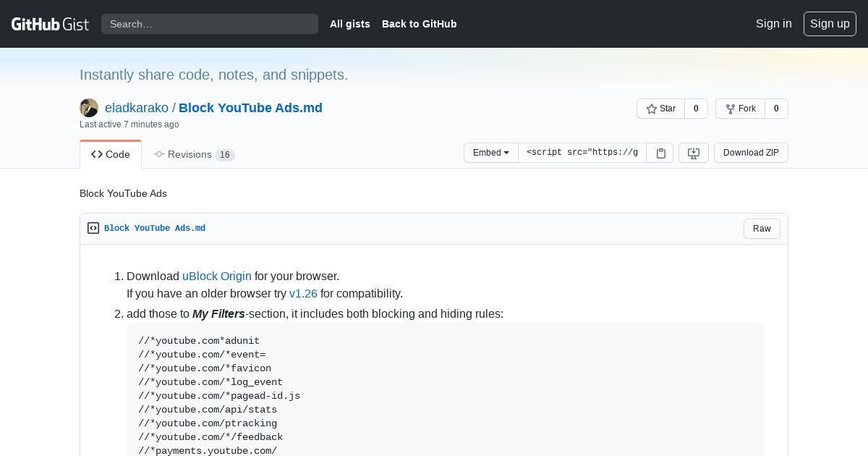Click the 'Instantly share code, notes, and snippets' tagline
The height and width of the screenshot is (456, 868).
[x=213, y=75]
